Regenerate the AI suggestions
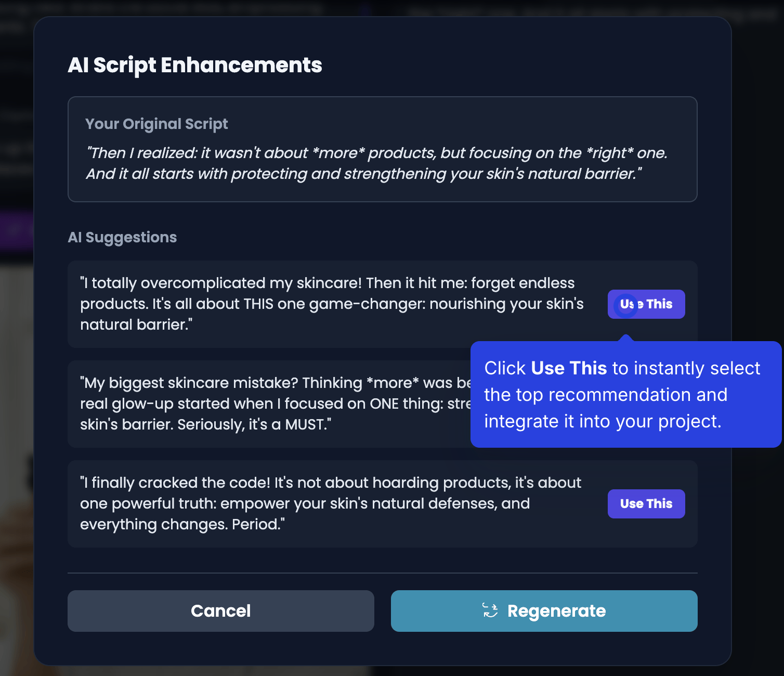This screenshot has width=784, height=676. (544, 611)
